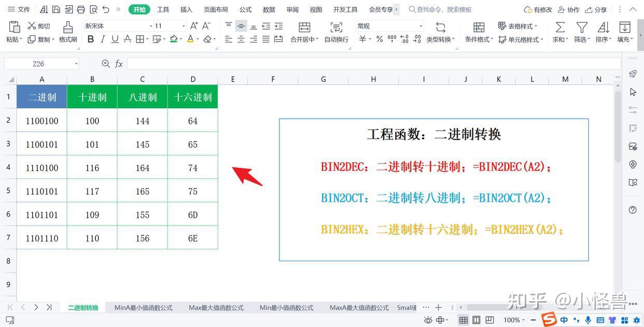Screen dimensions: 644x327
Task: Click the Undo arrow in quick access bar
Action: coord(106,9)
